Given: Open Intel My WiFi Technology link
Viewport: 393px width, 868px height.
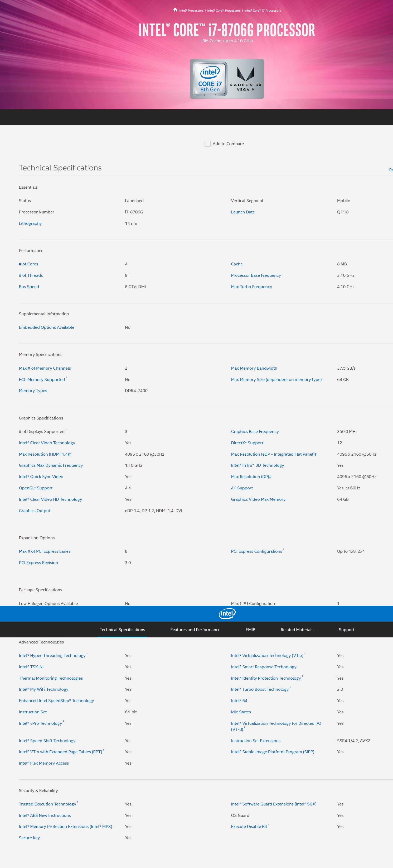Looking at the screenshot, I should [44, 689].
